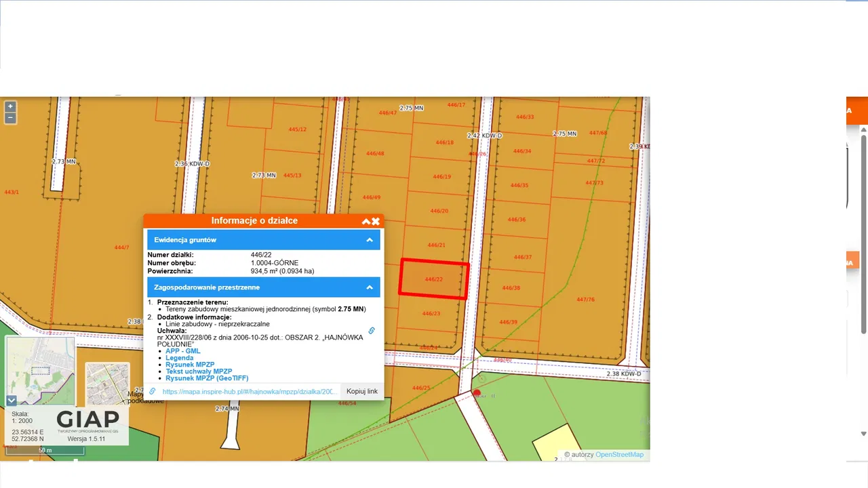868x488 pixels.
Task: Open the Rysunek MPZP link
Action: click(x=190, y=365)
